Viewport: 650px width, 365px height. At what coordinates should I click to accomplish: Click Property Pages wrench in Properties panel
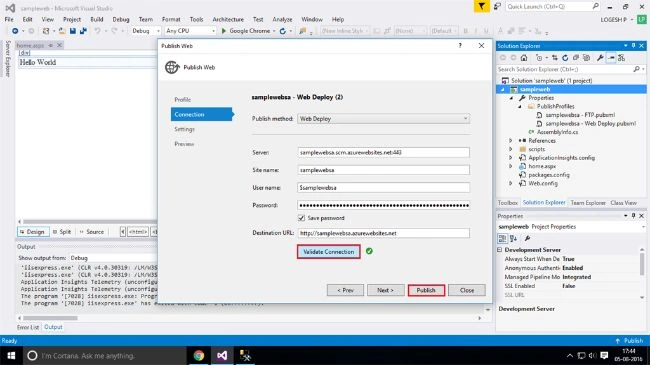527,238
